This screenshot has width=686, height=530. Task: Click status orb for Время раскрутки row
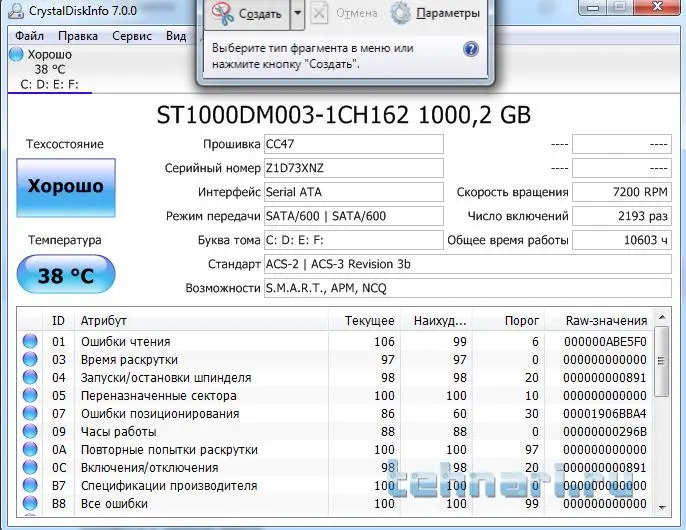coord(30,359)
